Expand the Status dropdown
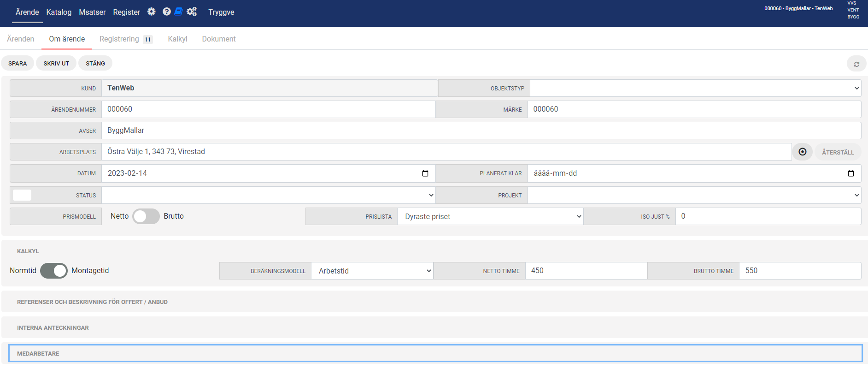868x369 pixels. coord(268,195)
